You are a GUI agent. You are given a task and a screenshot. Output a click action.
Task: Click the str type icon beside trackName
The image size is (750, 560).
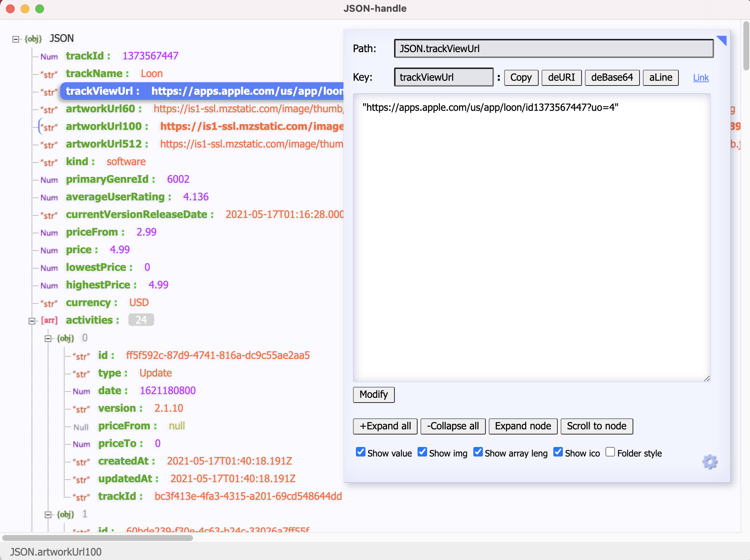point(49,74)
